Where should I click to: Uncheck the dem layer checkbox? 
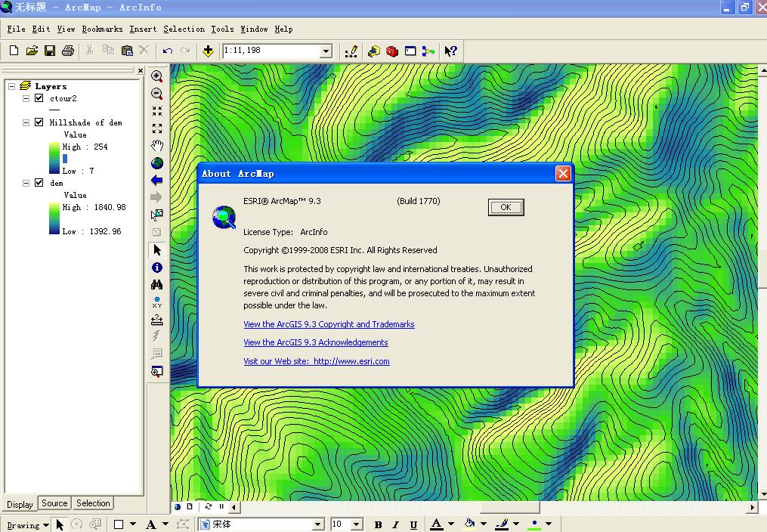[x=39, y=183]
